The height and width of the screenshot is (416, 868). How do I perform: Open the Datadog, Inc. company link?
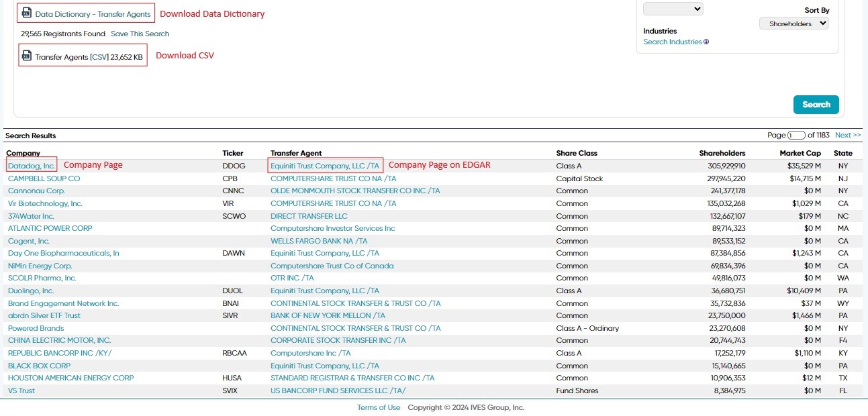[32, 166]
